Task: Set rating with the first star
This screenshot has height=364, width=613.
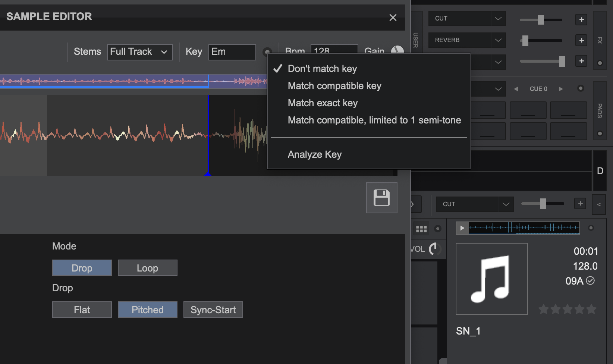Action: (x=544, y=309)
